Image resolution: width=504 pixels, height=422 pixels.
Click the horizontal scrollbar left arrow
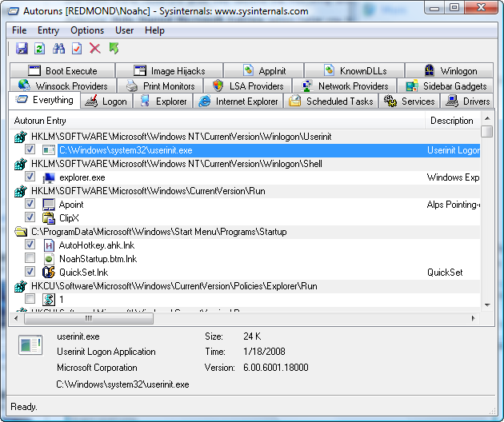16,318
